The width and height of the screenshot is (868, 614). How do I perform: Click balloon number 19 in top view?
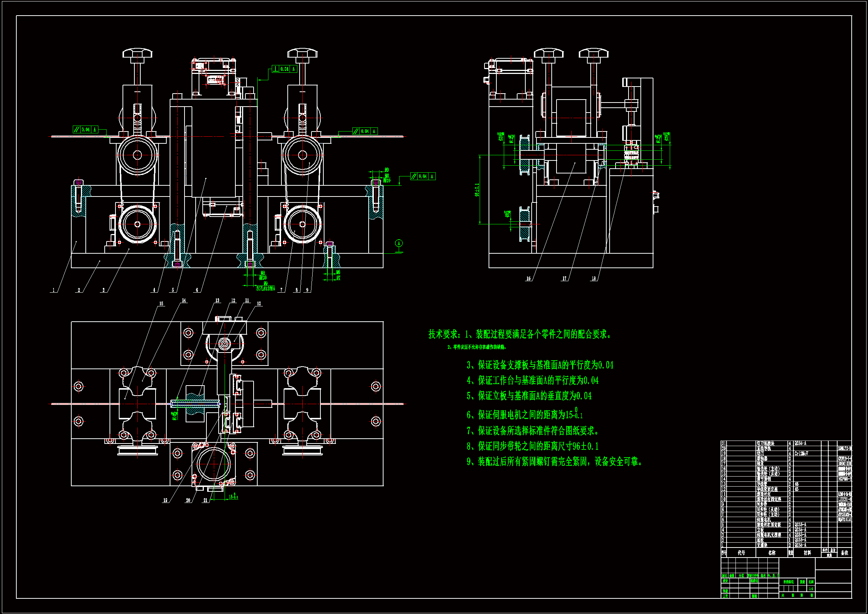point(165,500)
